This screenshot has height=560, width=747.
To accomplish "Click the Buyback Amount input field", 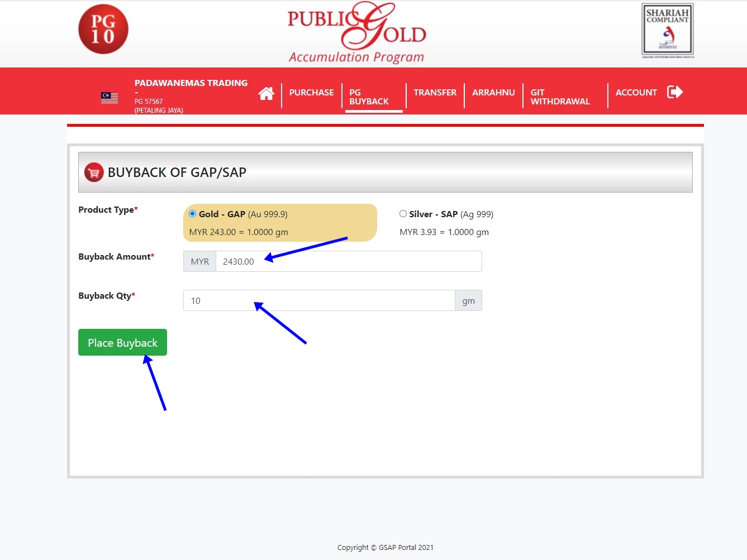I will pyautogui.click(x=348, y=261).
